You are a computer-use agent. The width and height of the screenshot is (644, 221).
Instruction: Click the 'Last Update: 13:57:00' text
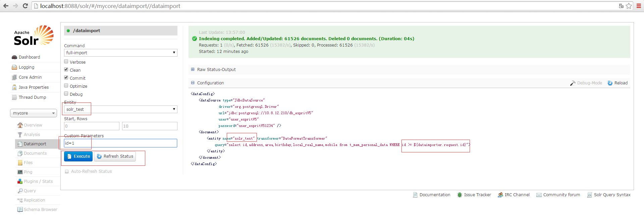click(222, 32)
